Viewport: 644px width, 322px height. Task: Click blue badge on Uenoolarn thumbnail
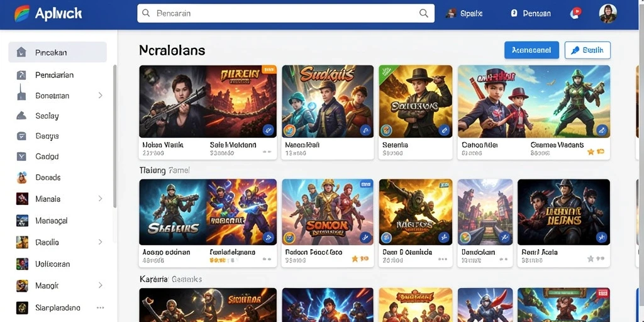[x=504, y=237]
